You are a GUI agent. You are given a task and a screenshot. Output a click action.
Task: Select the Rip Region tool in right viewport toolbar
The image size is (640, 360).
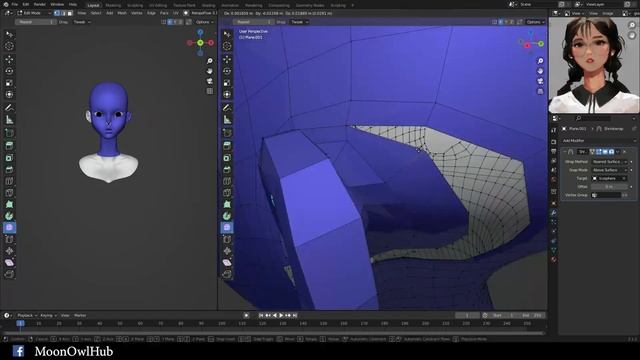227,274
